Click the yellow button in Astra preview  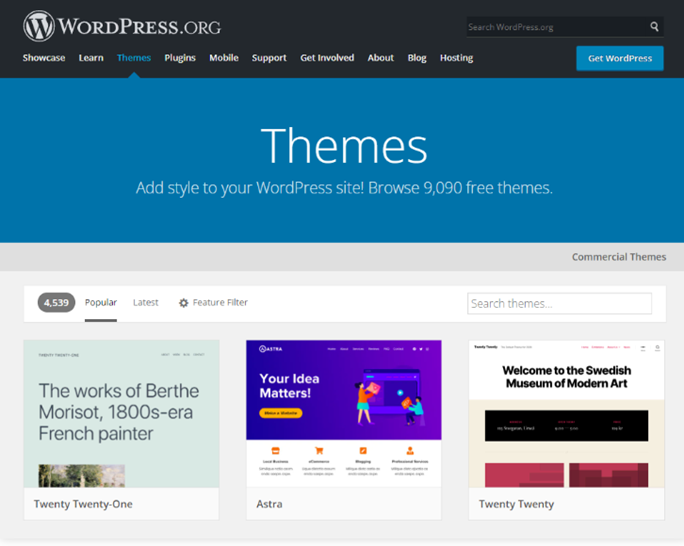coord(280,413)
